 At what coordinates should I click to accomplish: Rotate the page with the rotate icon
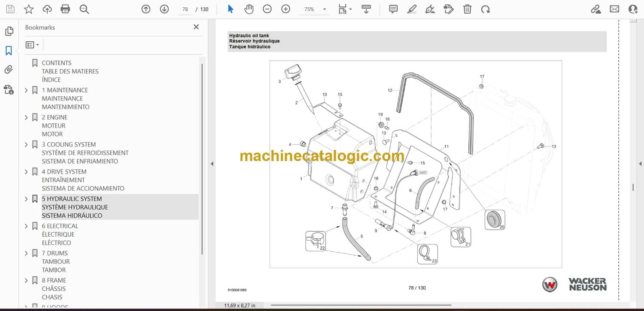click(486, 9)
